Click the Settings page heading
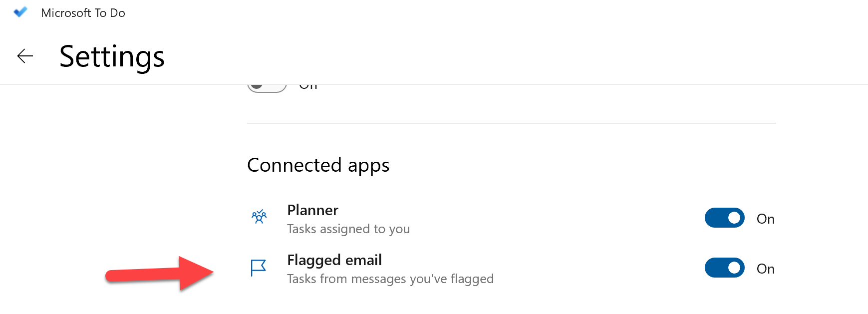Image resolution: width=868 pixels, height=314 pixels. tap(112, 56)
